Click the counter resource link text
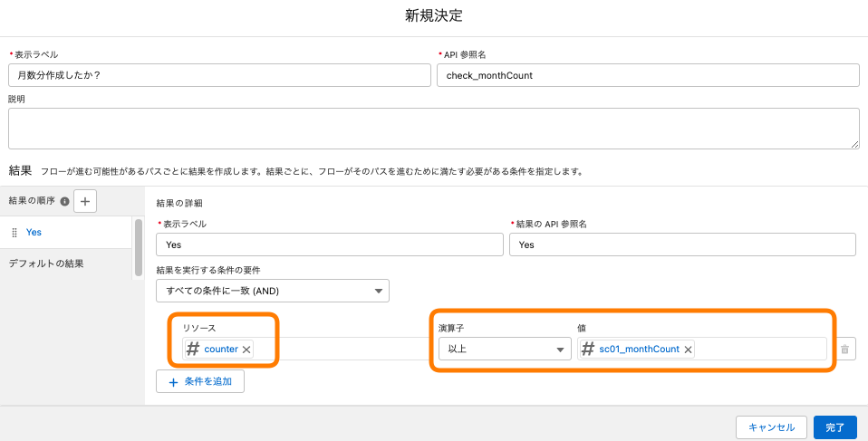 click(221, 350)
